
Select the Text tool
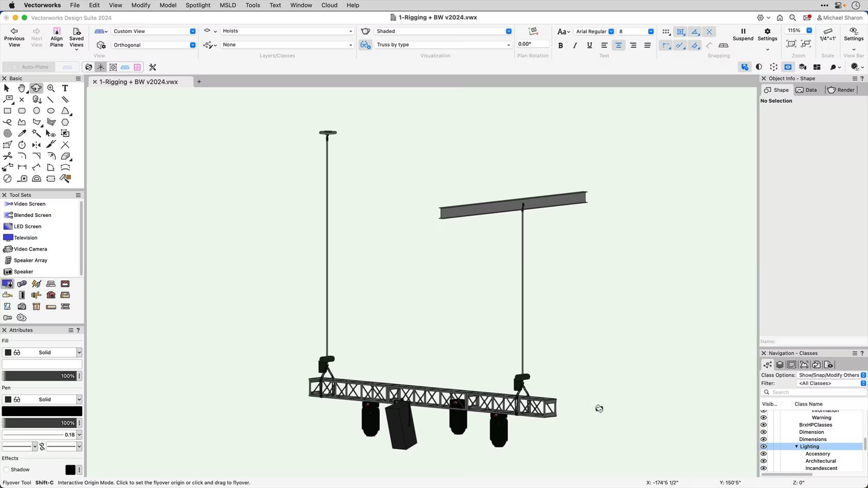click(65, 88)
